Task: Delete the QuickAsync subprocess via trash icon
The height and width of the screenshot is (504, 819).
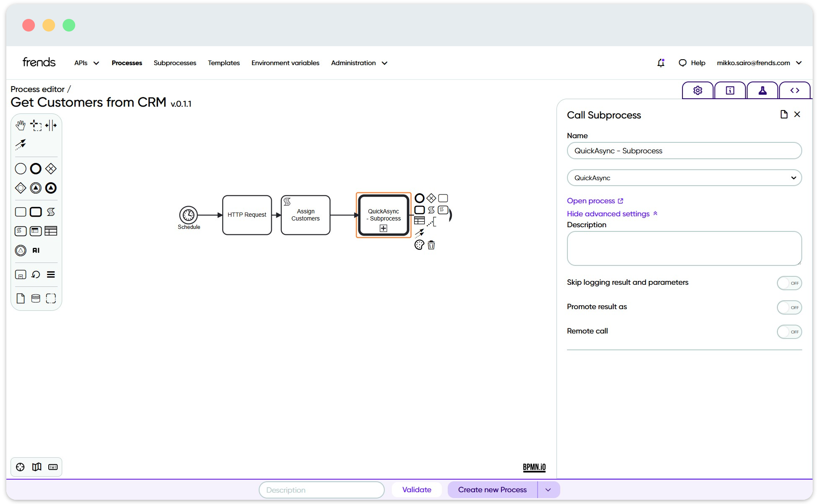Action: (x=431, y=245)
